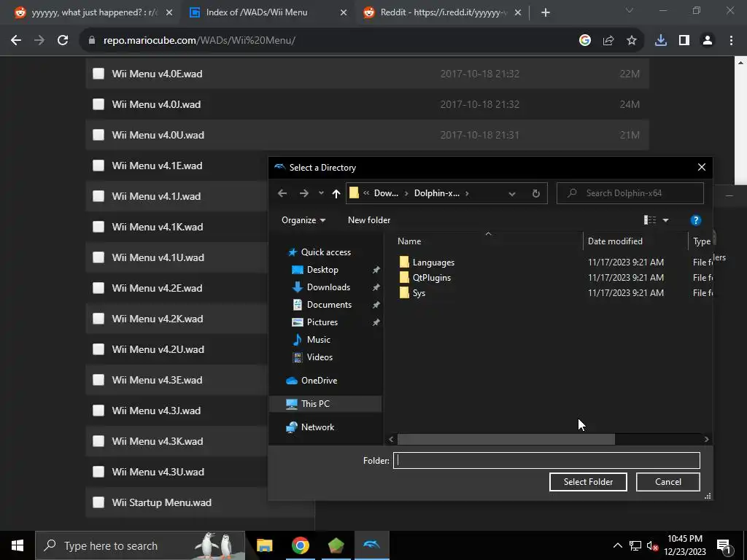This screenshot has height=560, width=747.
Task: Open a new Chrome tab
Action: 546,12
